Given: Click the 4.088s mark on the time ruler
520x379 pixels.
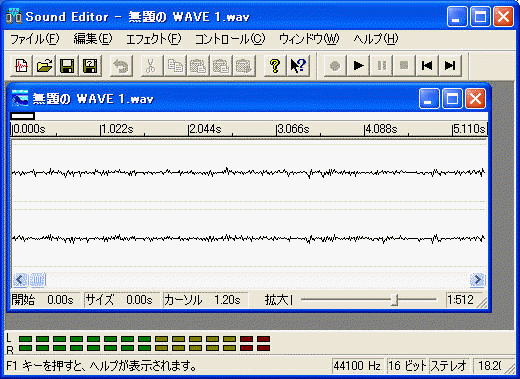Looking at the screenshot, I should (x=381, y=129).
